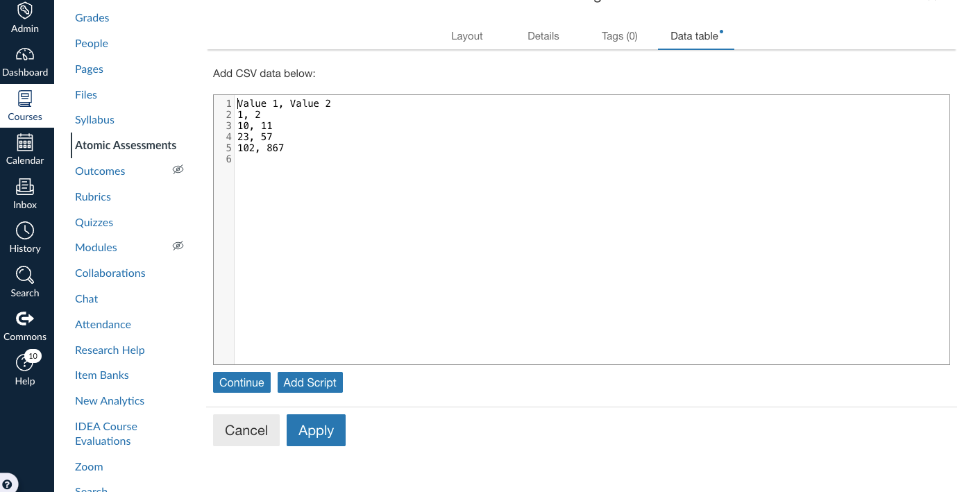Check the Inbox using sidebar icon

click(x=25, y=194)
